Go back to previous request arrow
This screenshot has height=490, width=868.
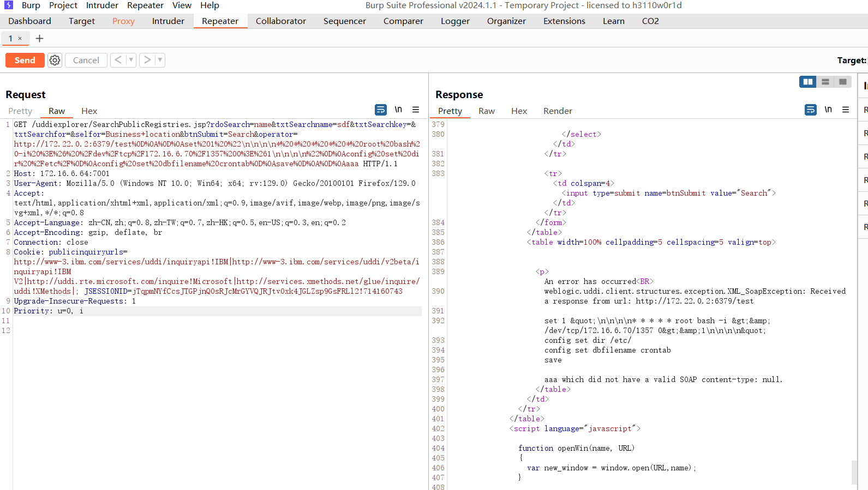click(118, 60)
